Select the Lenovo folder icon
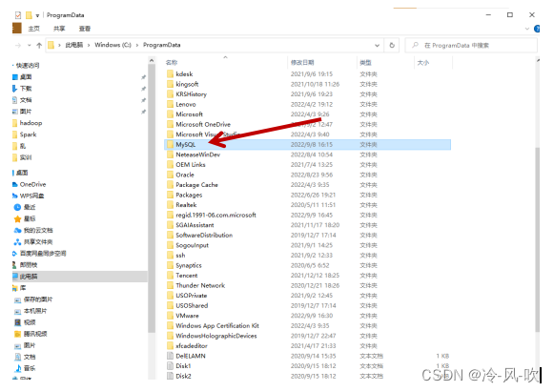554x392 pixels. click(x=171, y=104)
